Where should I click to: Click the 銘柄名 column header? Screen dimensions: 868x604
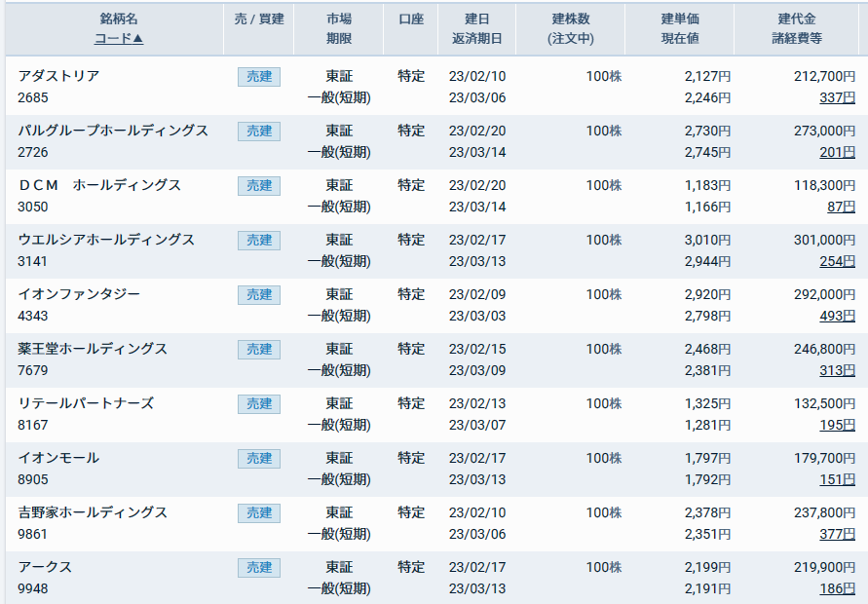tap(119, 19)
